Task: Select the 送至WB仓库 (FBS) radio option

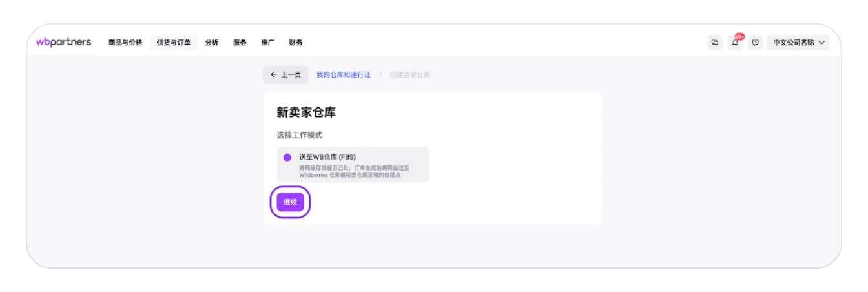Action: [353, 164]
